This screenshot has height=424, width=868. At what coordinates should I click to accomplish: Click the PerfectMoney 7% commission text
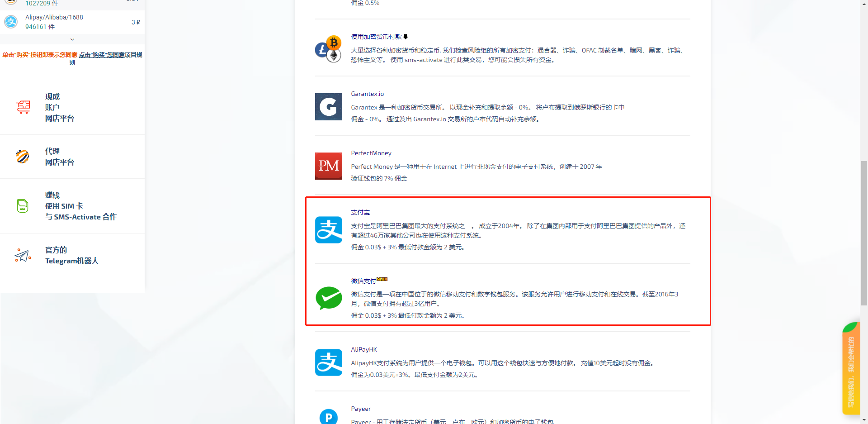point(379,178)
